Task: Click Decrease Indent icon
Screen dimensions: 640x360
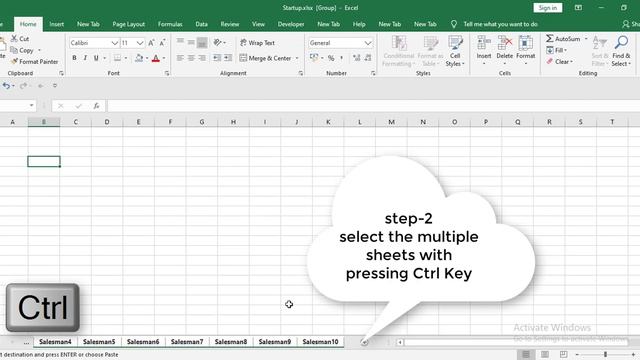Action: 217,58
